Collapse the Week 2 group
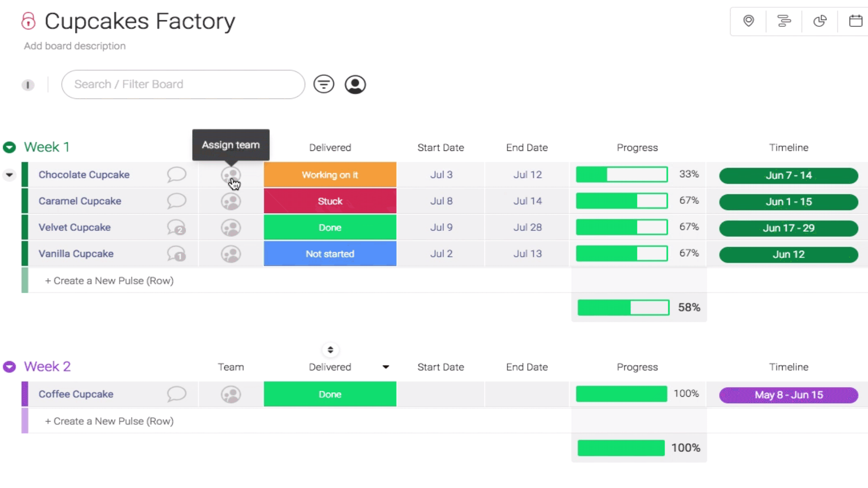The height and width of the screenshot is (488, 868). [x=9, y=366]
